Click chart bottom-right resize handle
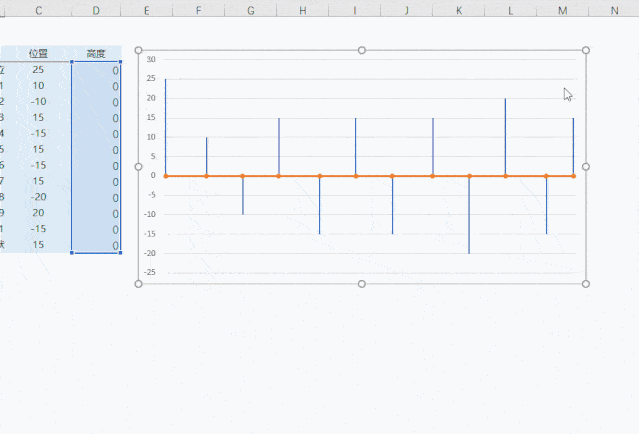Screen dimensions: 639x434 (x=586, y=284)
